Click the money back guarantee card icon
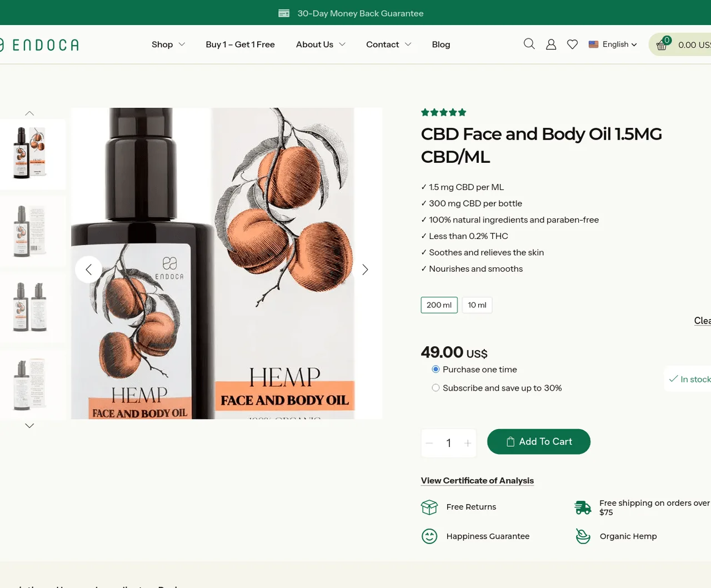711x588 pixels. tap(284, 13)
